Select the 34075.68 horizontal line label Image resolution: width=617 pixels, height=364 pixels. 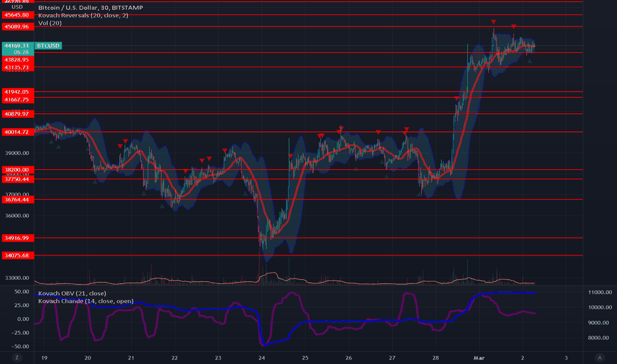tap(18, 255)
